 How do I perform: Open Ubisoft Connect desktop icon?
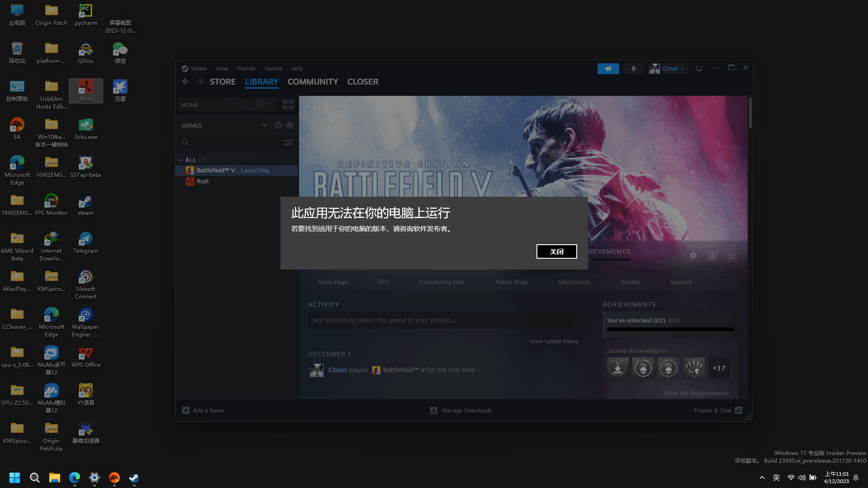click(x=85, y=284)
